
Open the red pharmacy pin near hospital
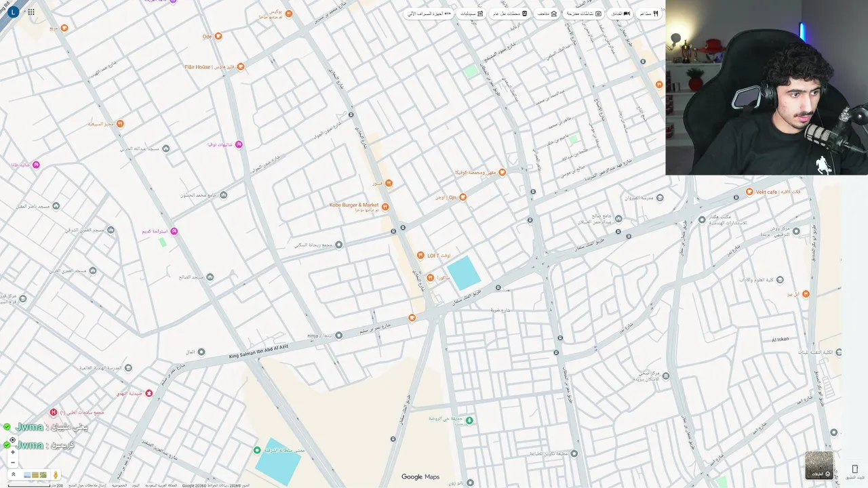tap(149, 393)
